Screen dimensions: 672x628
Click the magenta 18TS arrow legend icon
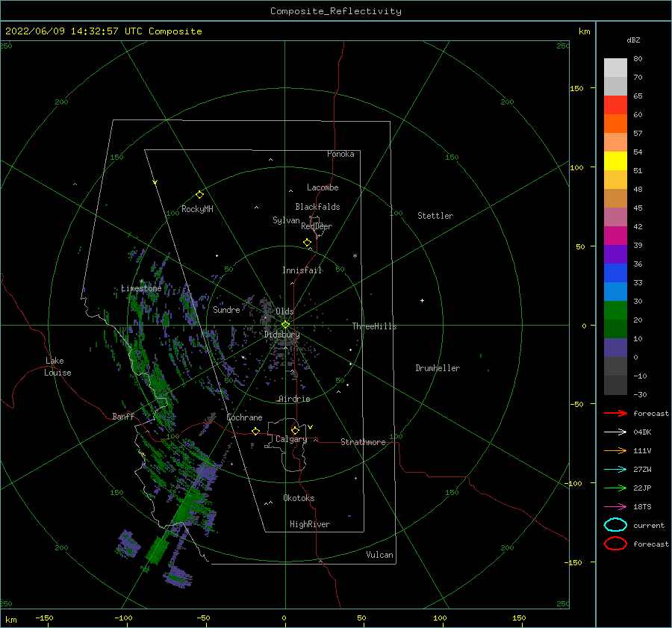615,507
